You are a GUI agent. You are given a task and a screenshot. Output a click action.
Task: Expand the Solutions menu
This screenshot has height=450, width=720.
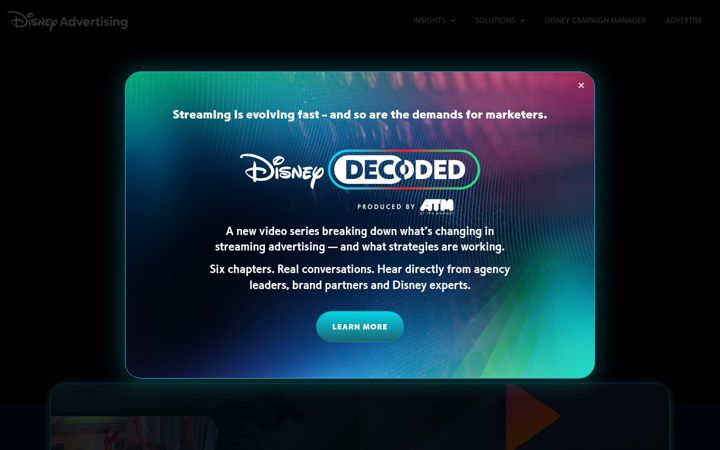click(x=500, y=20)
